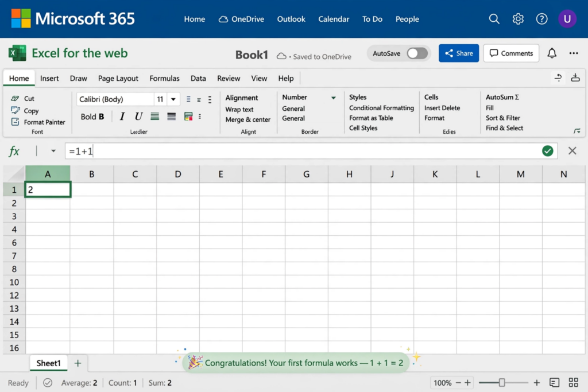Open the font size dropdown arrow
Image resolution: width=588 pixels, height=392 pixels.
coord(173,99)
